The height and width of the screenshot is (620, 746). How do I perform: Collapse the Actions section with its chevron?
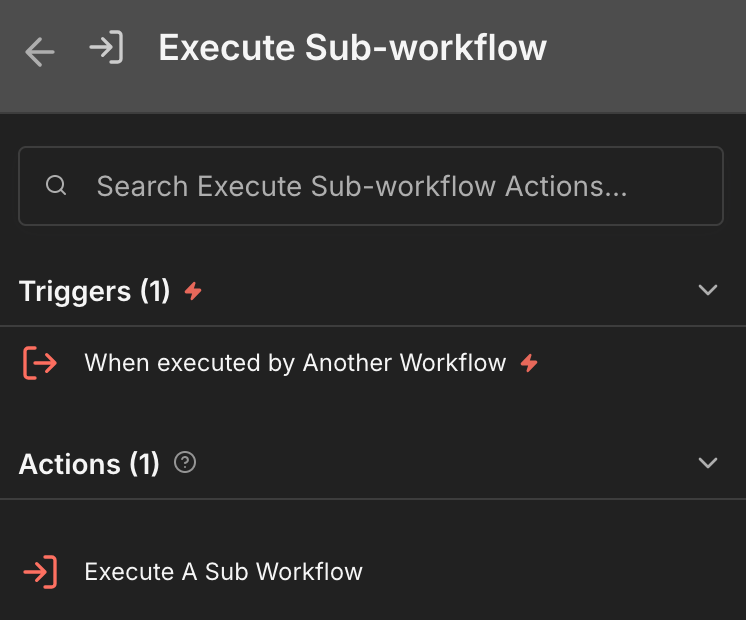(x=708, y=463)
